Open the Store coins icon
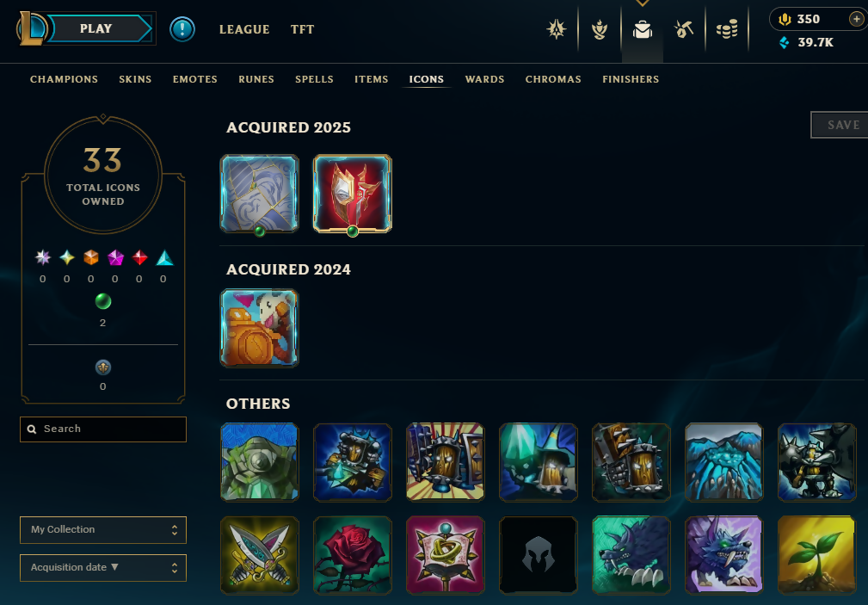 click(x=727, y=29)
